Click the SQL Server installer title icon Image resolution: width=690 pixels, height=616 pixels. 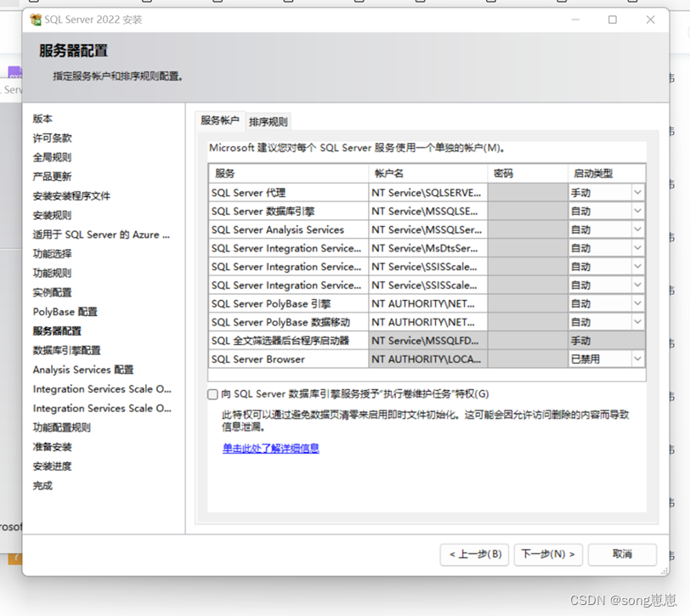coord(36,20)
